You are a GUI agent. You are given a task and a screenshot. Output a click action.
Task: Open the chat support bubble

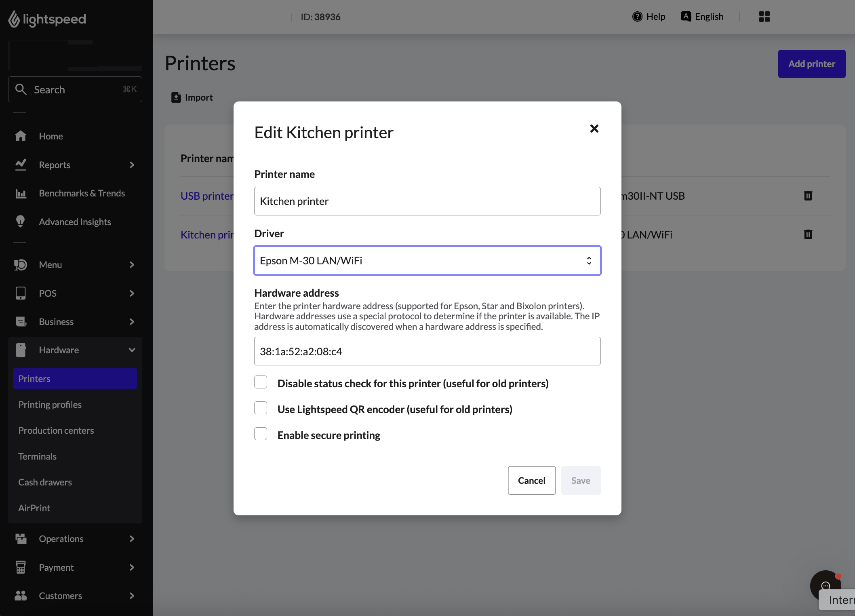click(825, 585)
